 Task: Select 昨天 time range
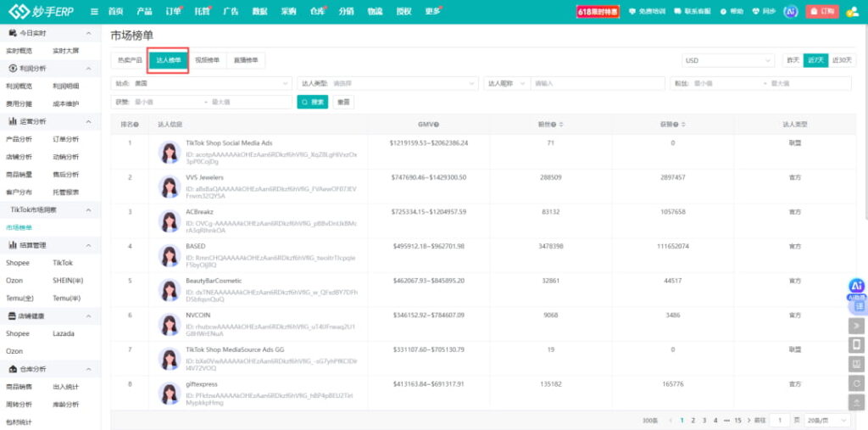pos(793,60)
